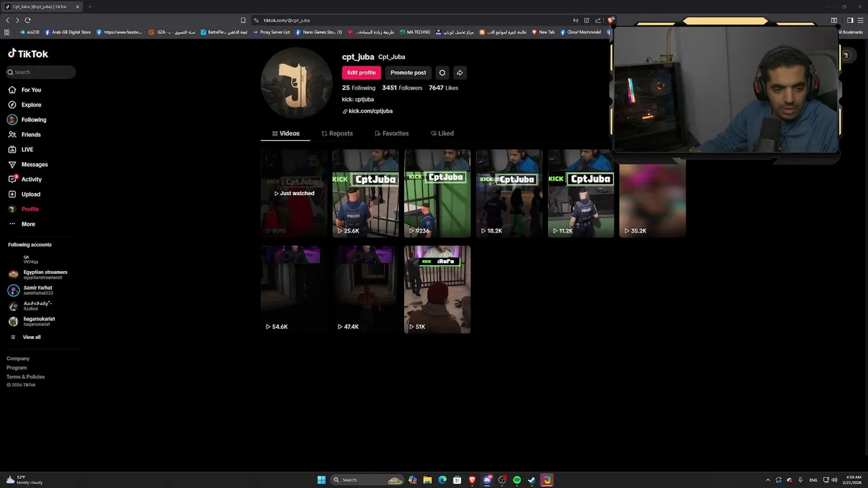Viewport: 868px width, 488px height.
Task: Open the video with 51K views
Action: 437,289
